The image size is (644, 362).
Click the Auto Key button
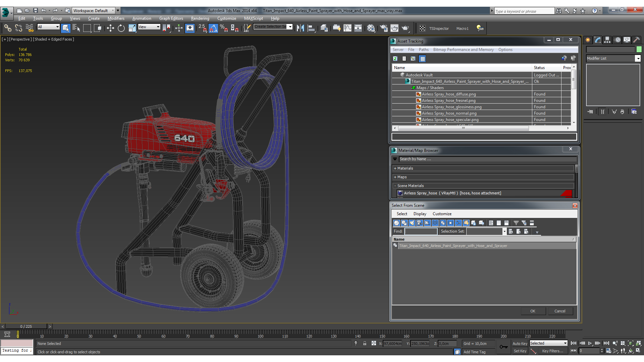click(520, 343)
